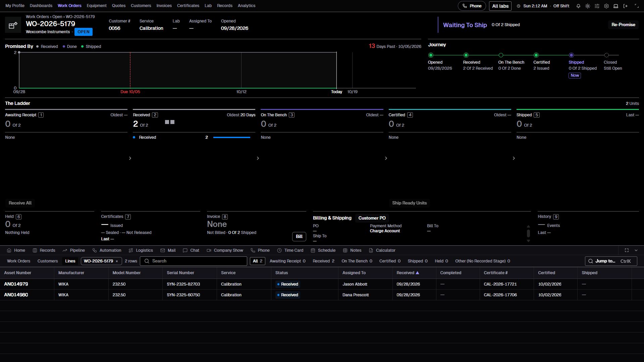This screenshot has width=644, height=362.
Task: Open Automation in the bottom dock
Action: pyautogui.click(x=107, y=250)
